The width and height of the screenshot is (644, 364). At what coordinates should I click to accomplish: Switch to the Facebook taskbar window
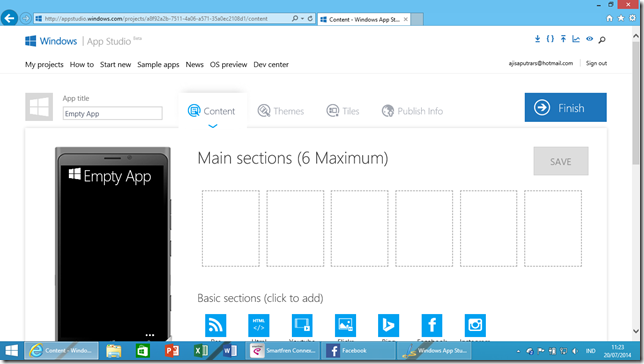tap(358, 351)
